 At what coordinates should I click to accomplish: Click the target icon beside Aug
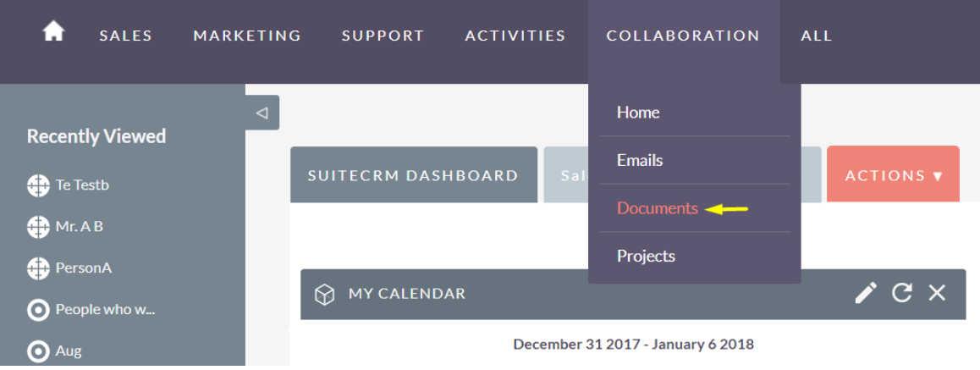[38, 351]
